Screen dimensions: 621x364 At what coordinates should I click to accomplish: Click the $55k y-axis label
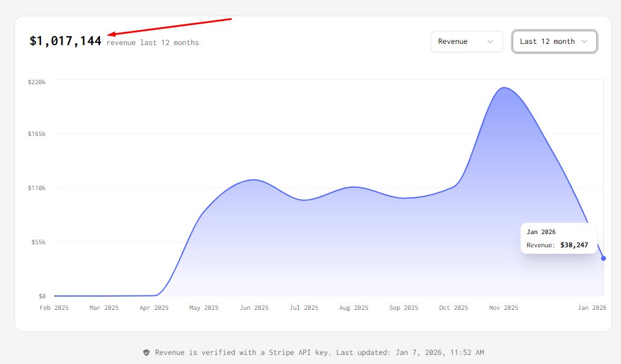click(x=39, y=242)
